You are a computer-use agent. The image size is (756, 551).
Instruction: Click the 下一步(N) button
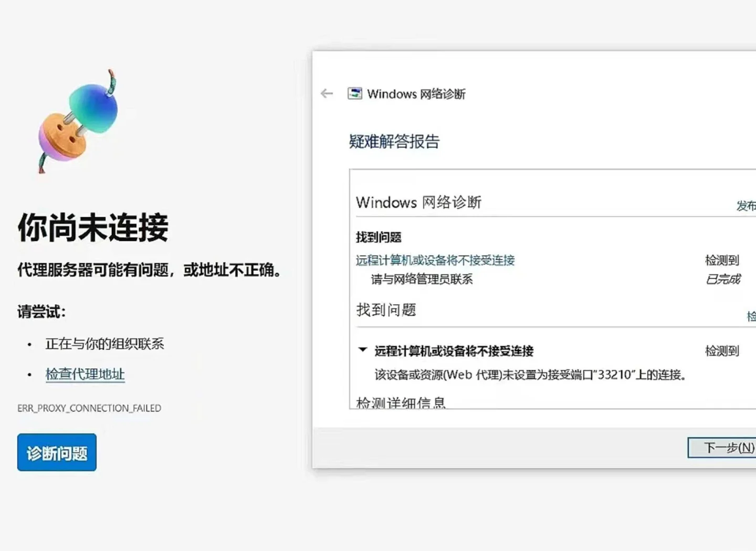pyautogui.click(x=722, y=448)
